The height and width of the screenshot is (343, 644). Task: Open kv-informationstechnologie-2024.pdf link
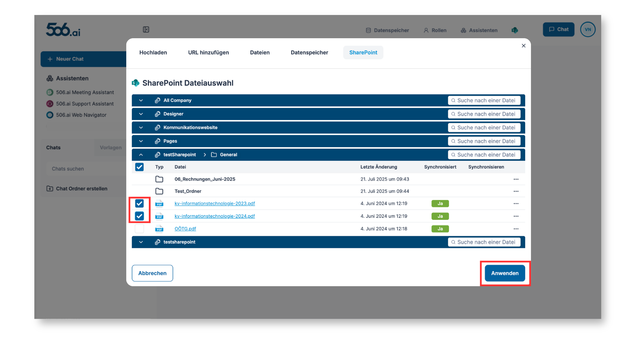215,216
